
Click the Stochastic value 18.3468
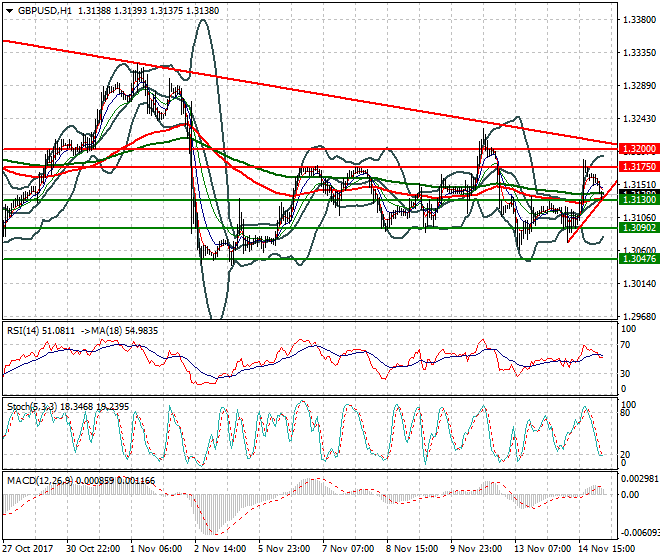coord(77,407)
